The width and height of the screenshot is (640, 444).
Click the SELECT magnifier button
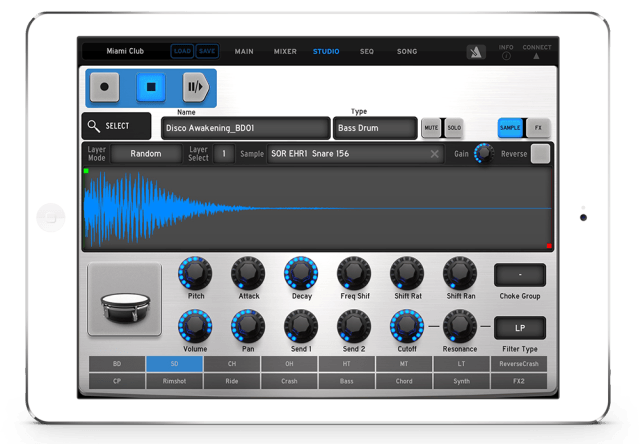[x=116, y=127]
